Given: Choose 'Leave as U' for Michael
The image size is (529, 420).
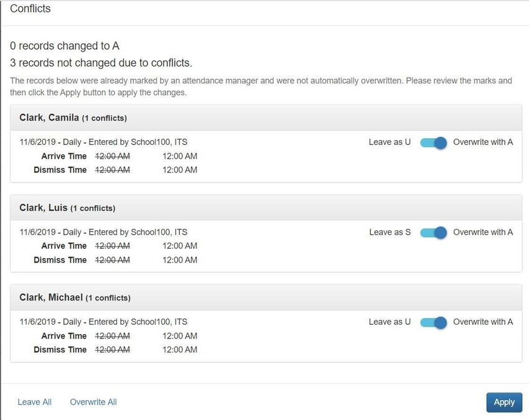Looking at the screenshot, I should click(390, 322).
